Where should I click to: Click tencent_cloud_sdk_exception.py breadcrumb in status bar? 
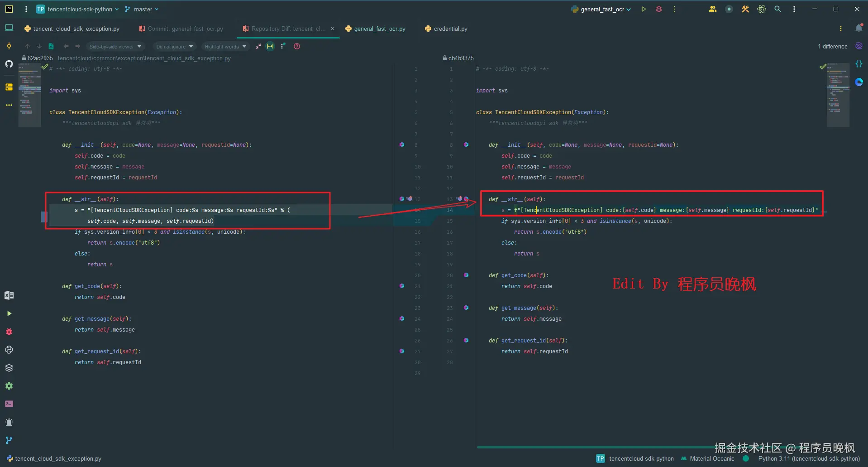[x=58, y=458]
